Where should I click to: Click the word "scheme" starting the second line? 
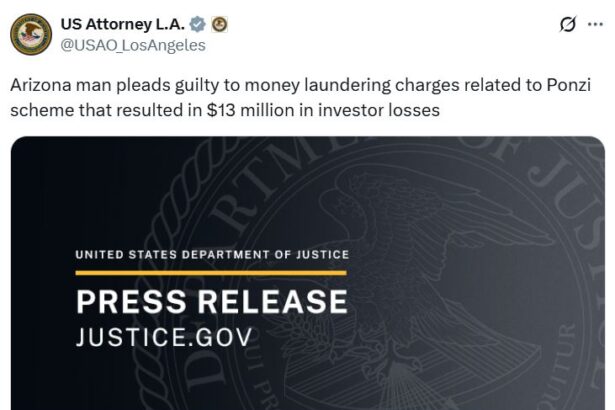point(38,110)
